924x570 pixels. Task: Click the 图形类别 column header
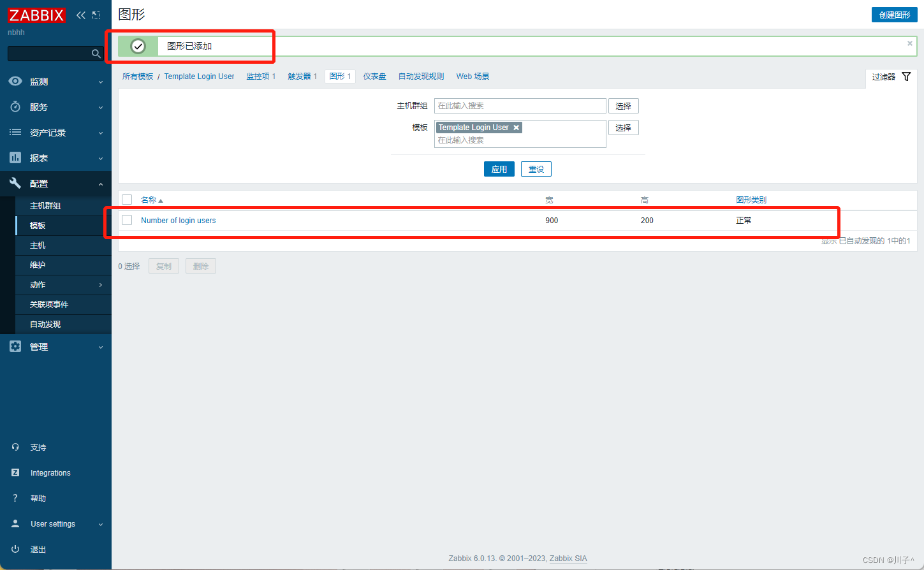click(751, 200)
